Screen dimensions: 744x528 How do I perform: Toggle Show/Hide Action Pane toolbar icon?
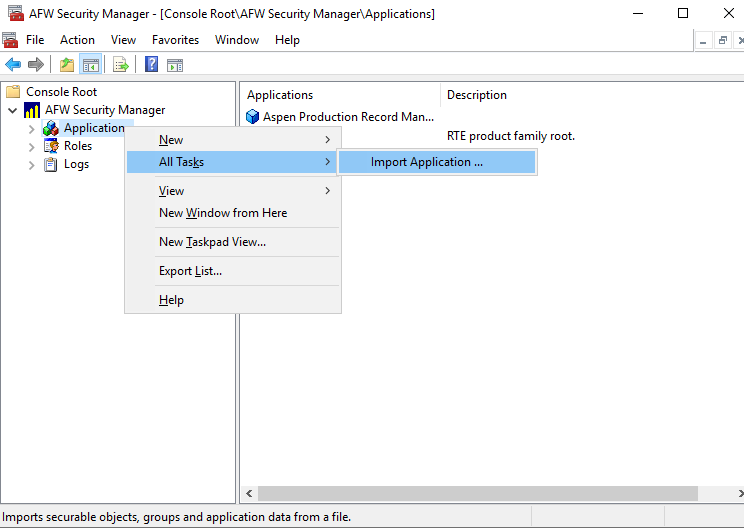pos(175,65)
